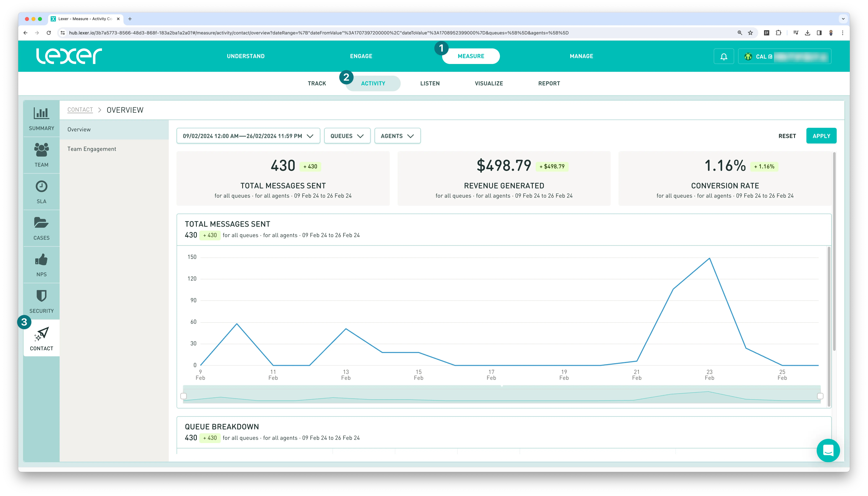This screenshot has width=868, height=496.
Task: Open the Queues filter dropdown
Action: [347, 136]
